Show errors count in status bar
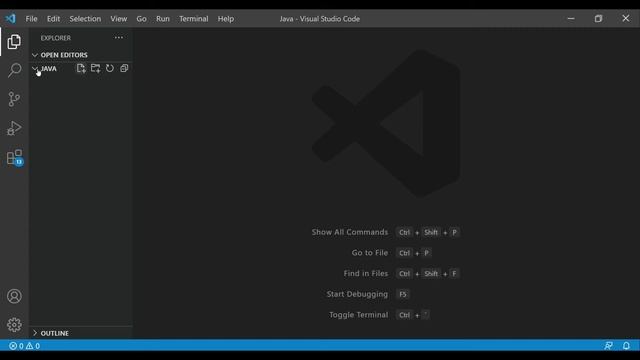This screenshot has height=360, width=640. pyautogui.click(x=16, y=346)
